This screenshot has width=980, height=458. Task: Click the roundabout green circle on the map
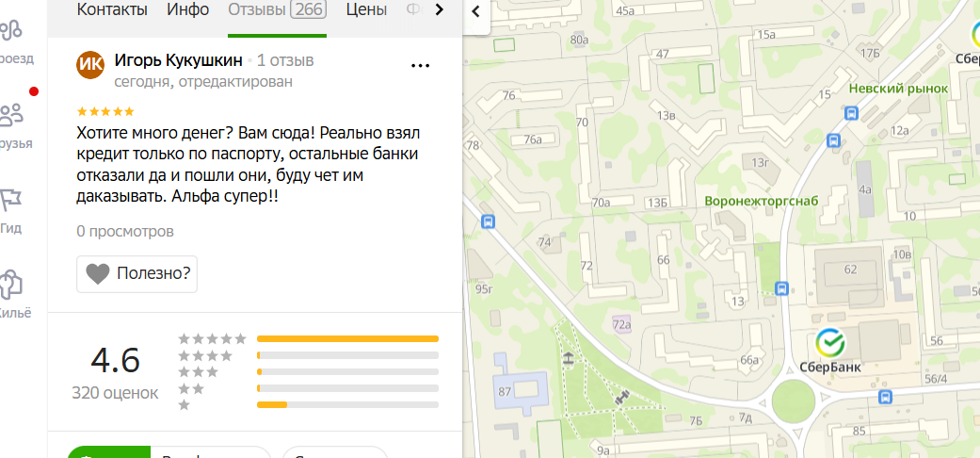[x=793, y=401]
